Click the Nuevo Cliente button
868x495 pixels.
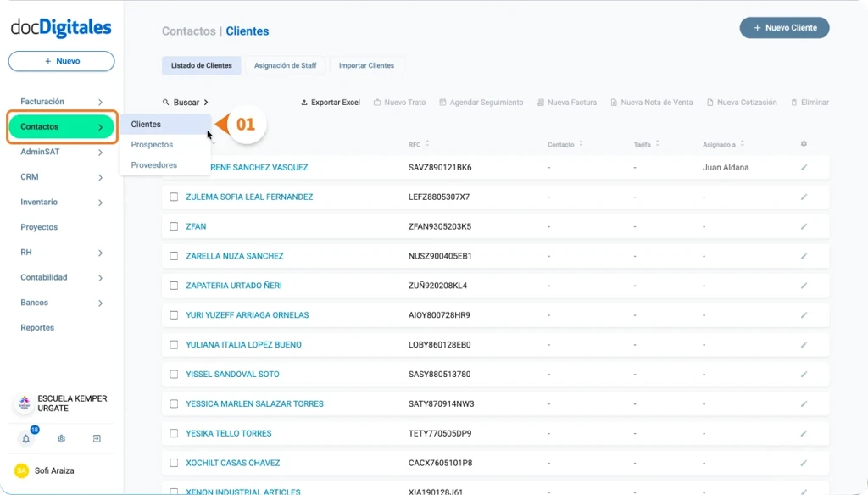pos(783,27)
